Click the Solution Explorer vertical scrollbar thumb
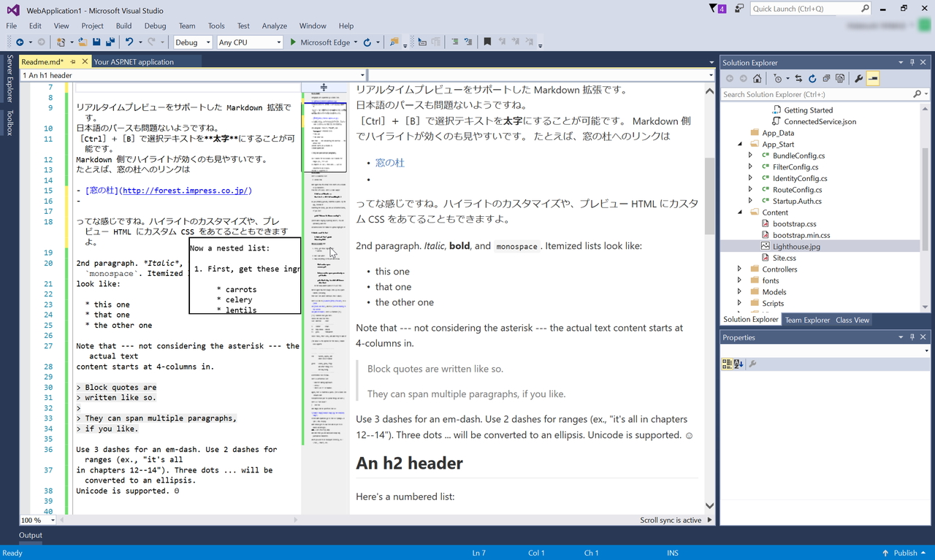 point(926,199)
